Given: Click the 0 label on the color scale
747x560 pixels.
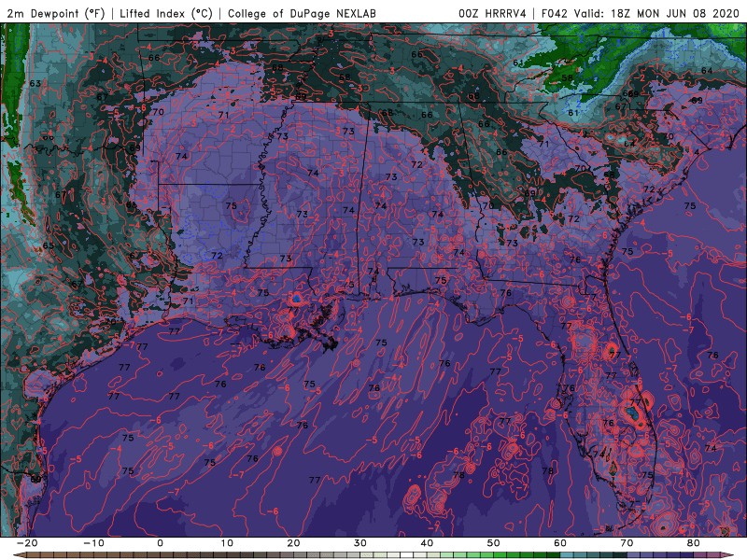Looking at the screenshot, I should 160,543.
